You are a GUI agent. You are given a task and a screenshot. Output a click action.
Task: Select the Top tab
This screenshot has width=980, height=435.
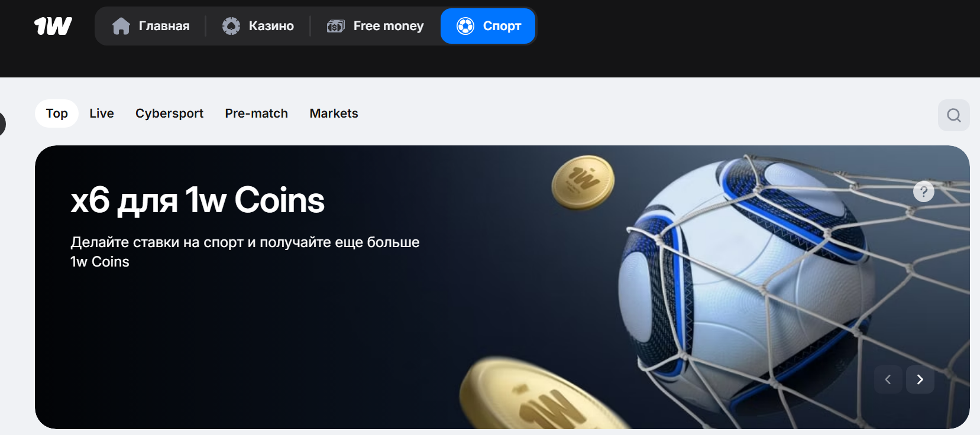coord(57,113)
